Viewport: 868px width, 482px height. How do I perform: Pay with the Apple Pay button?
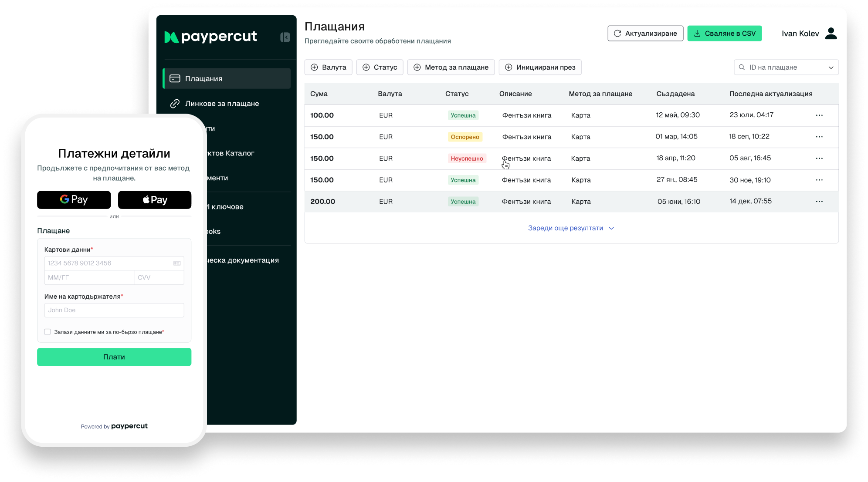click(155, 200)
